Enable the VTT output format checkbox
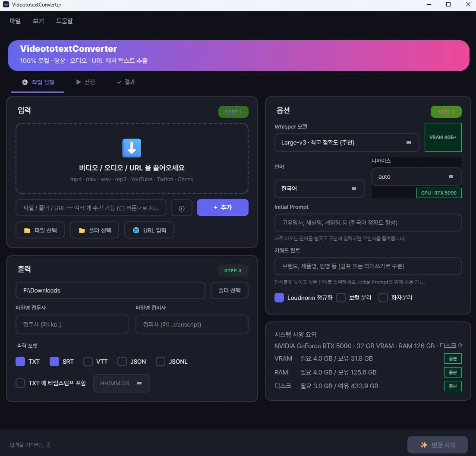 pos(88,362)
